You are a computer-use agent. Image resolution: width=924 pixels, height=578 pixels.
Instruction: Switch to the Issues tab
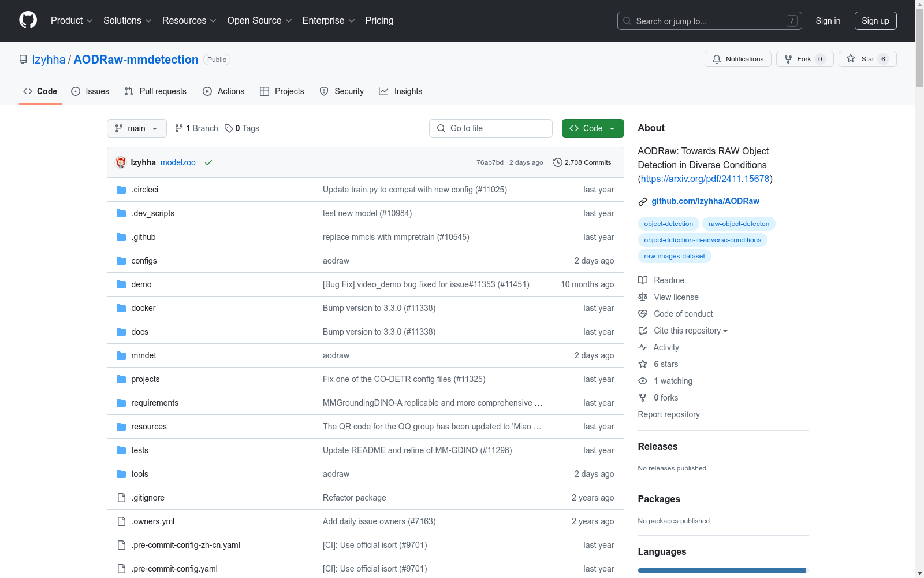[x=90, y=91]
